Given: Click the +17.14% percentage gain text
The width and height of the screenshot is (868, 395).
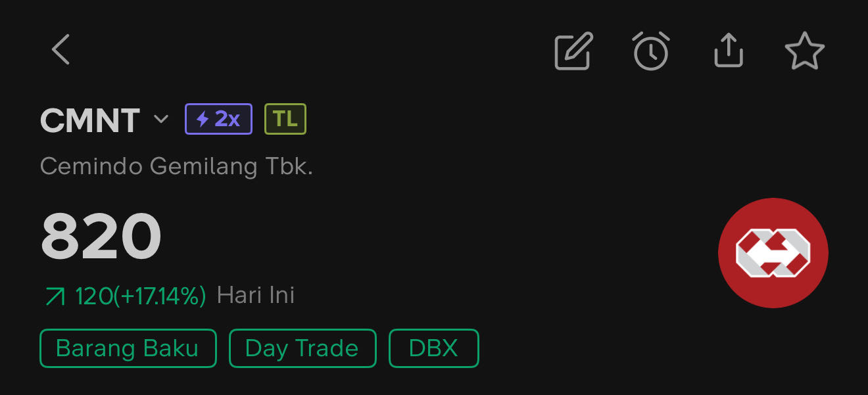Looking at the screenshot, I should tap(160, 296).
